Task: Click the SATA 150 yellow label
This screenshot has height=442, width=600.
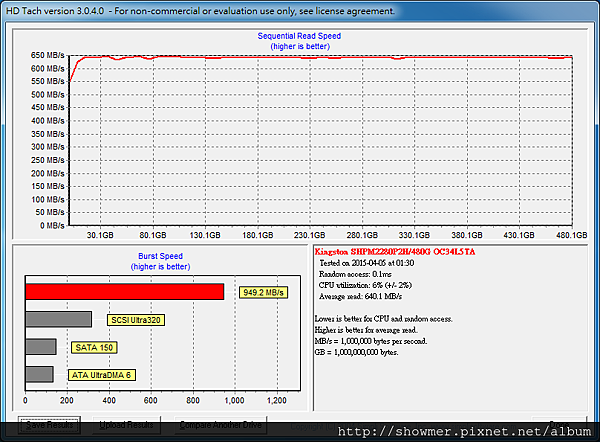Action: (93, 347)
